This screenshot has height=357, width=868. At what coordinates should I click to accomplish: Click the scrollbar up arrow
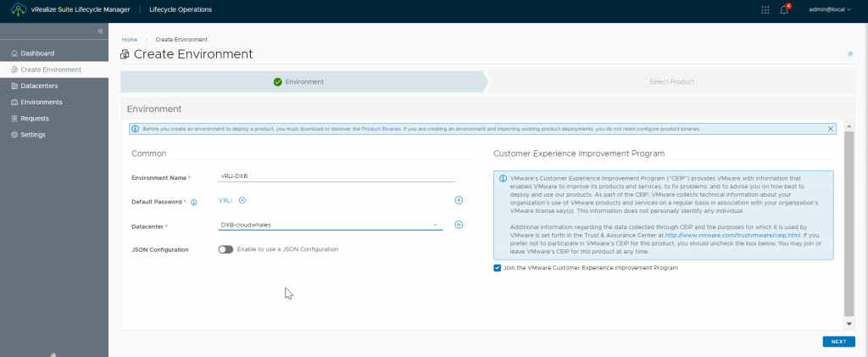coord(849,127)
